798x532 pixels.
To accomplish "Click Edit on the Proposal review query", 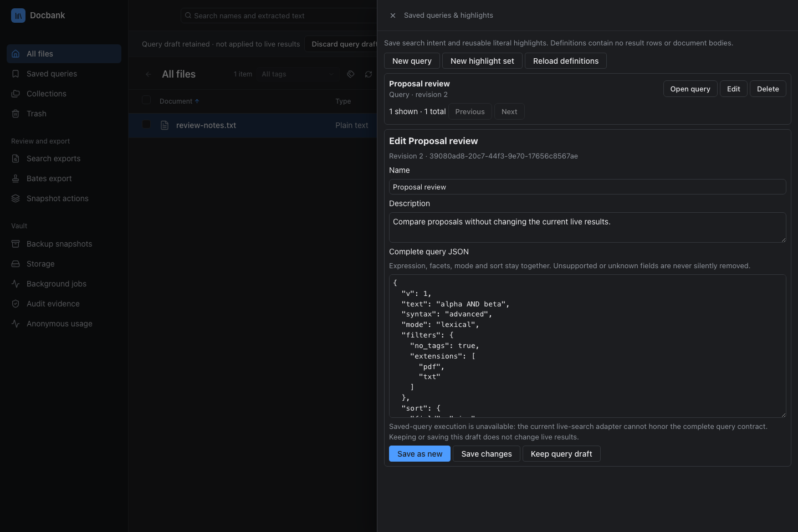I will pyautogui.click(x=734, y=89).
